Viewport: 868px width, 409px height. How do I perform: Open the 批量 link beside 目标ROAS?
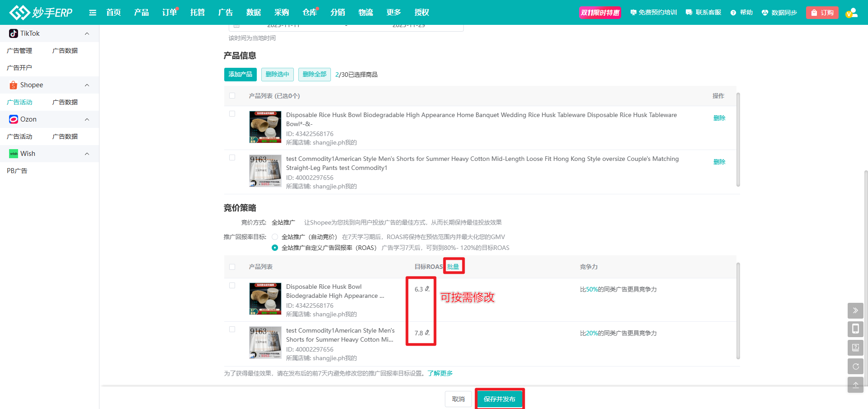coord(453,267)
